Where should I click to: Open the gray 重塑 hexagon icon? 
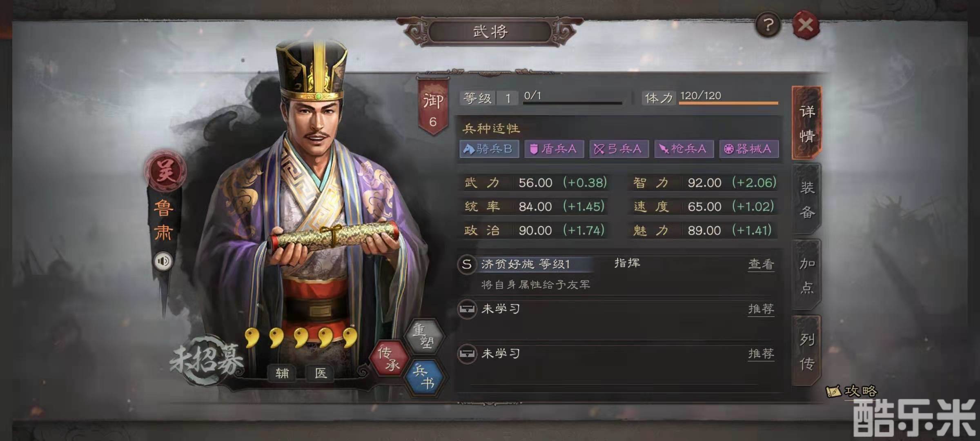(x=424, y=336)
